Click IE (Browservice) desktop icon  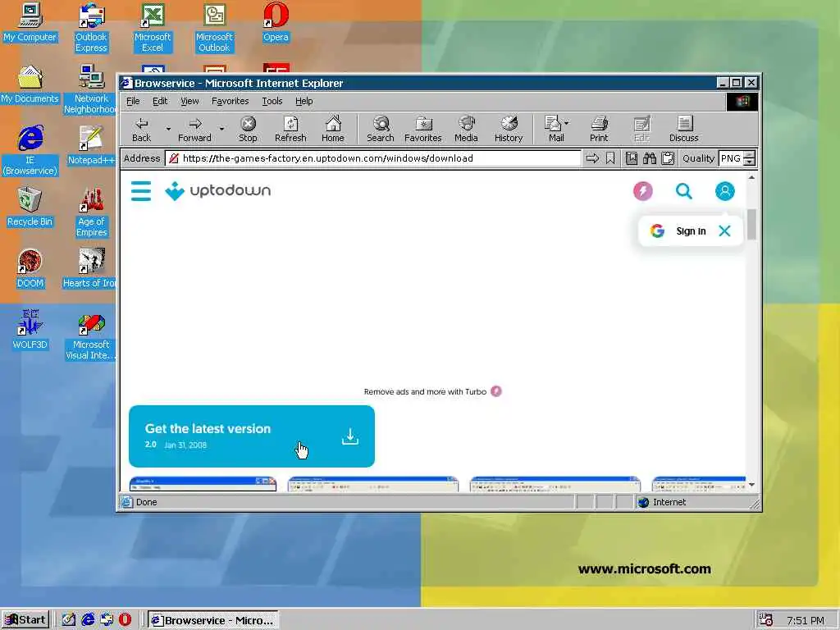point(30,151)
